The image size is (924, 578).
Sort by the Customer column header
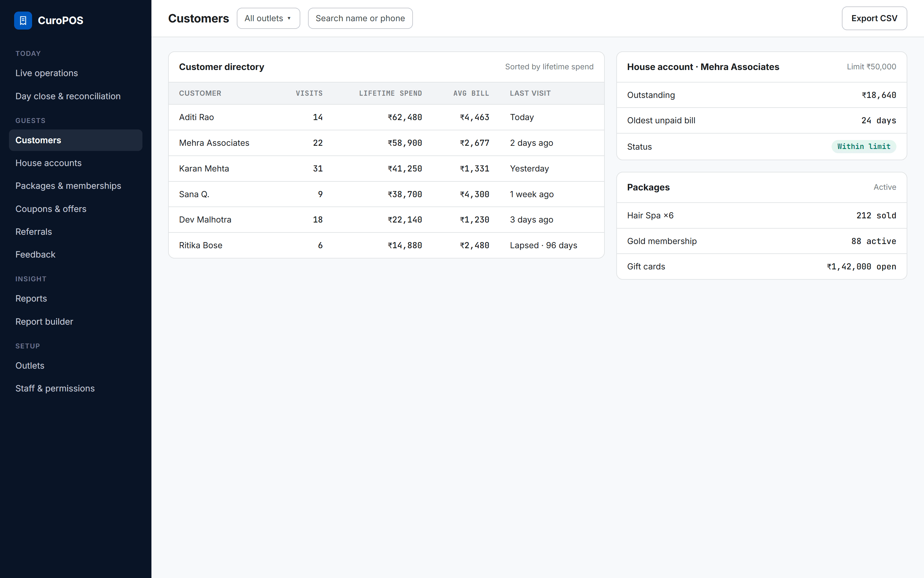(200, 93)
